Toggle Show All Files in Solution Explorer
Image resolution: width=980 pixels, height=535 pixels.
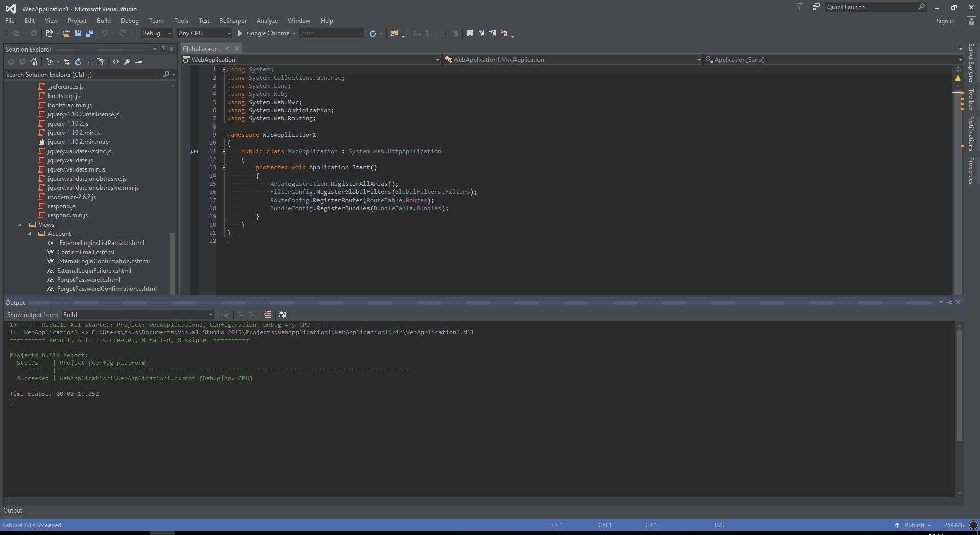[101, 62]
